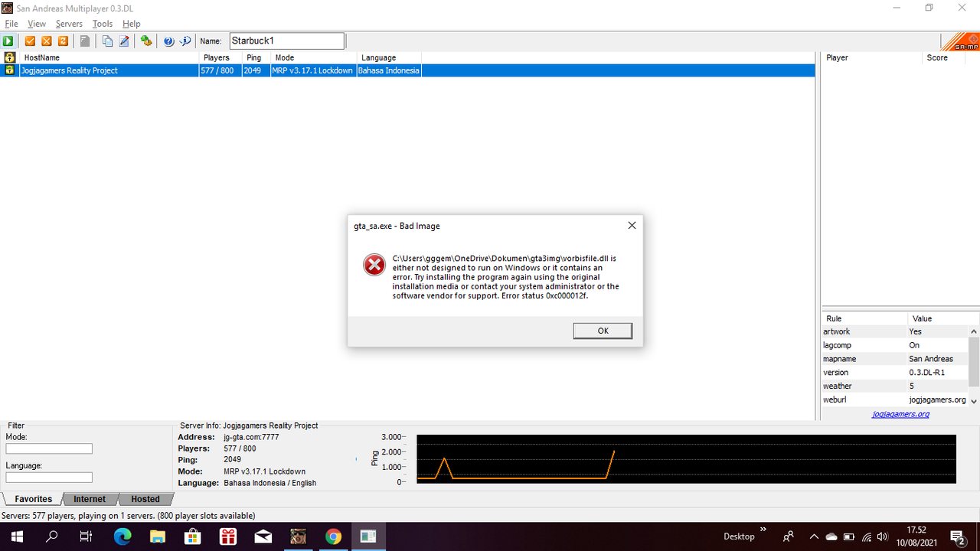Click the Mode filter input field
Viewport: 980px width, 551px height.
click(49, 449)
